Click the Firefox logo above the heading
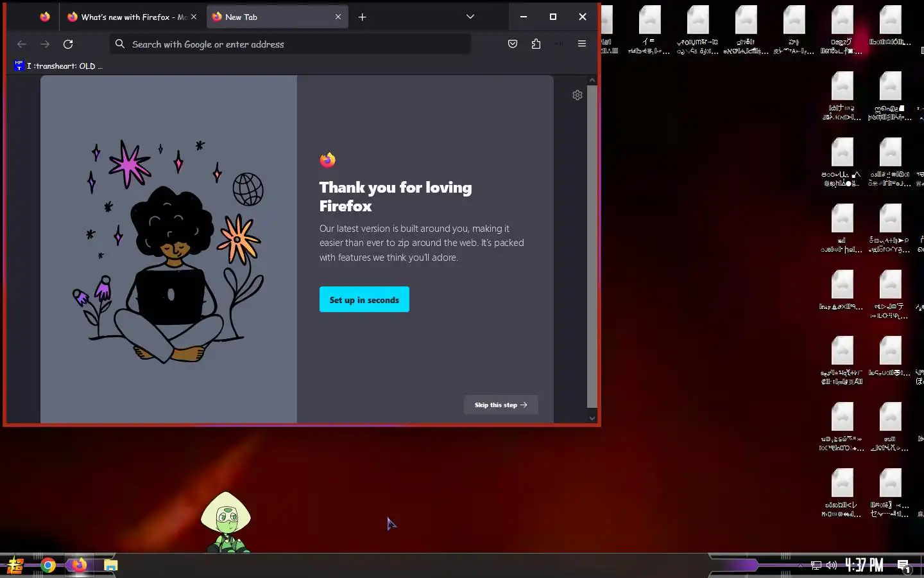Image resolution: width=924 pixels, height=578 pixels. point(328,160)
